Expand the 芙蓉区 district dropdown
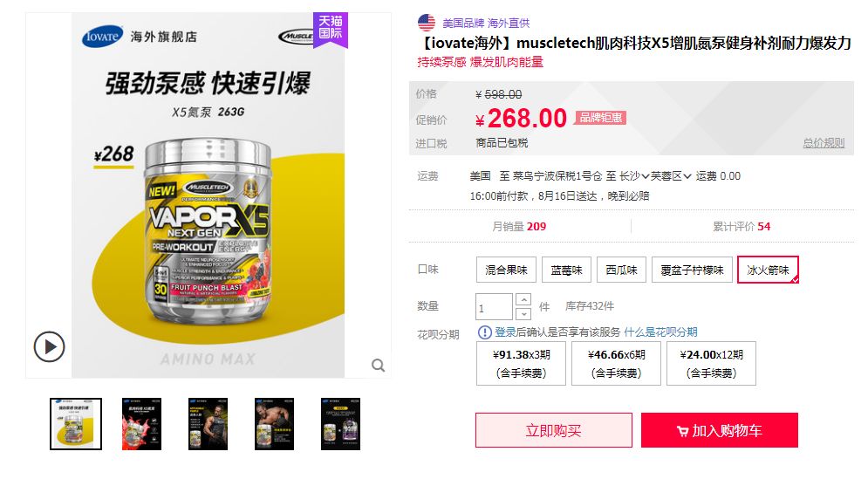Viewport: 868px width, 479px height. [x=671, y=176]
